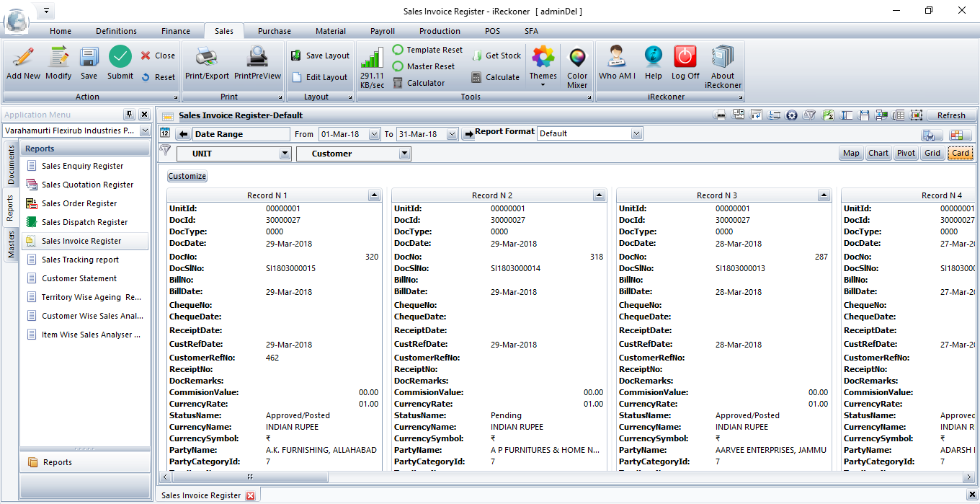Screen dimensions: 980x504
Task: Click the Add New pencil icon
Action: pos(23,58)
